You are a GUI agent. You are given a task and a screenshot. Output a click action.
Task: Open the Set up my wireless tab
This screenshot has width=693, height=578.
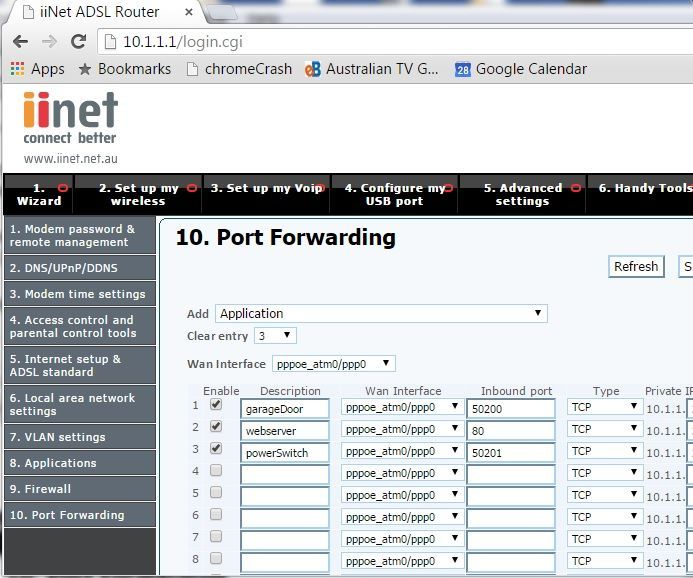coord(138,194)
